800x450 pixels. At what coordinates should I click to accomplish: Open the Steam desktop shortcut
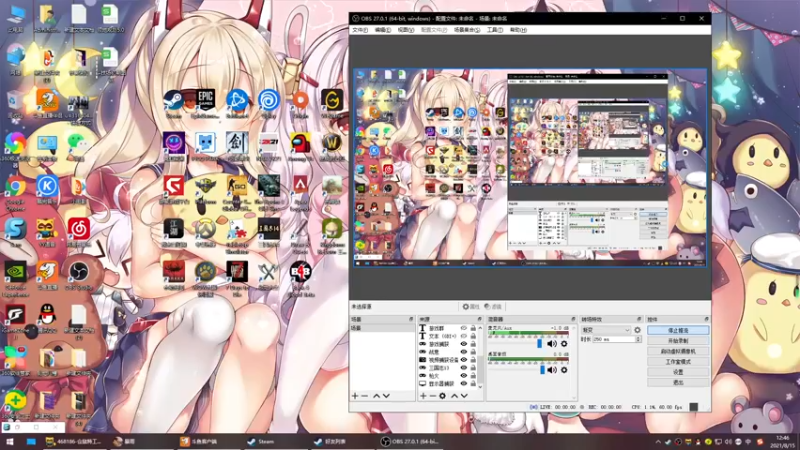point(173,100)
